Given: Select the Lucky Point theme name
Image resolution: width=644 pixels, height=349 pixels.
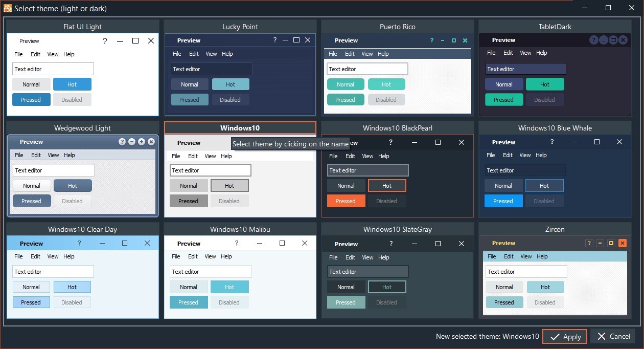Looking at the screenshot, I should pyautogui.click(x=240, y=27).
